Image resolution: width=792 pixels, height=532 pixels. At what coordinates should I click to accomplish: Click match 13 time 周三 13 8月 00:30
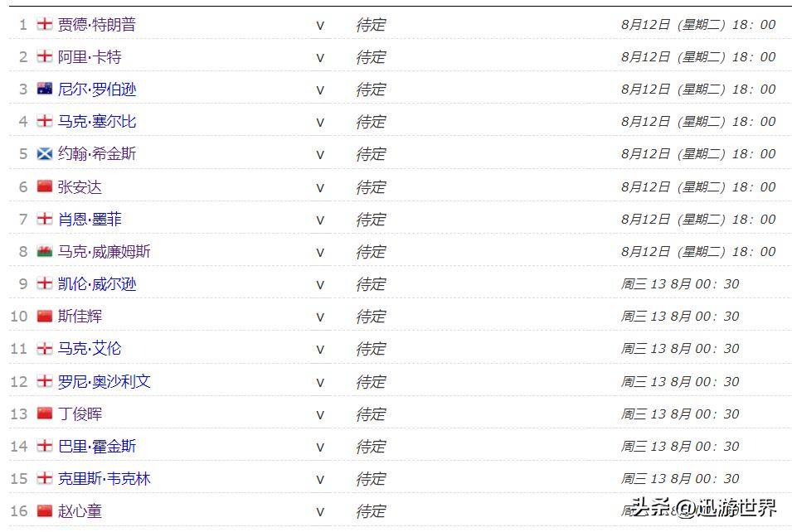pos(680,414)
